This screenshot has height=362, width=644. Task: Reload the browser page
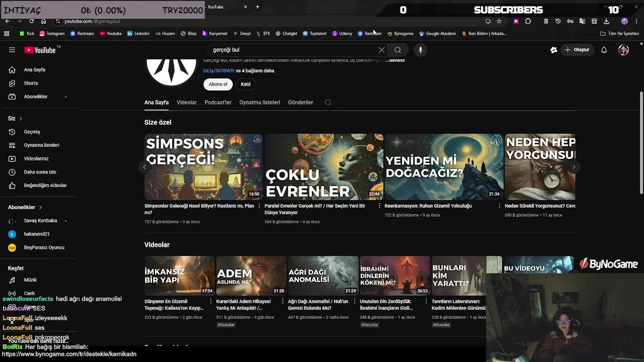pos(31,21)
